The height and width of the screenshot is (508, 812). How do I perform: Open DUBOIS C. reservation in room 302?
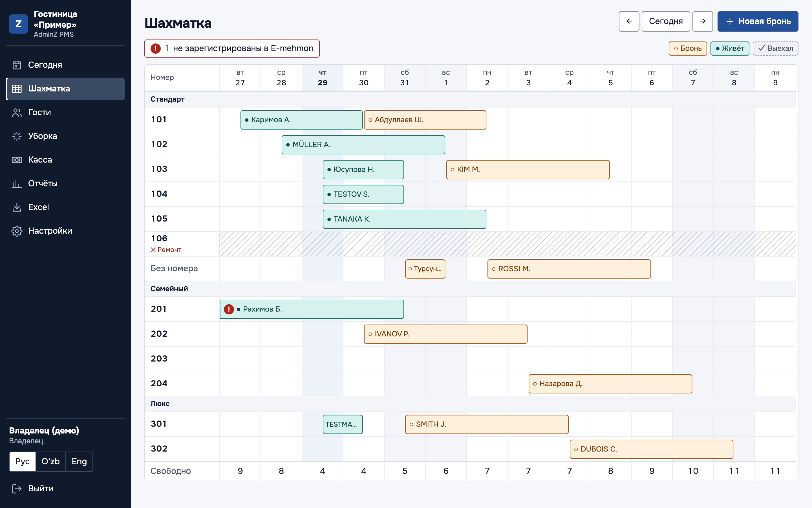click(651, 450)
